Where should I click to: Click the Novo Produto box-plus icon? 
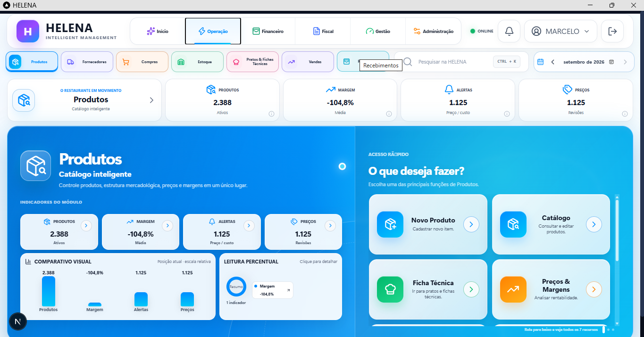coord(390,224)
